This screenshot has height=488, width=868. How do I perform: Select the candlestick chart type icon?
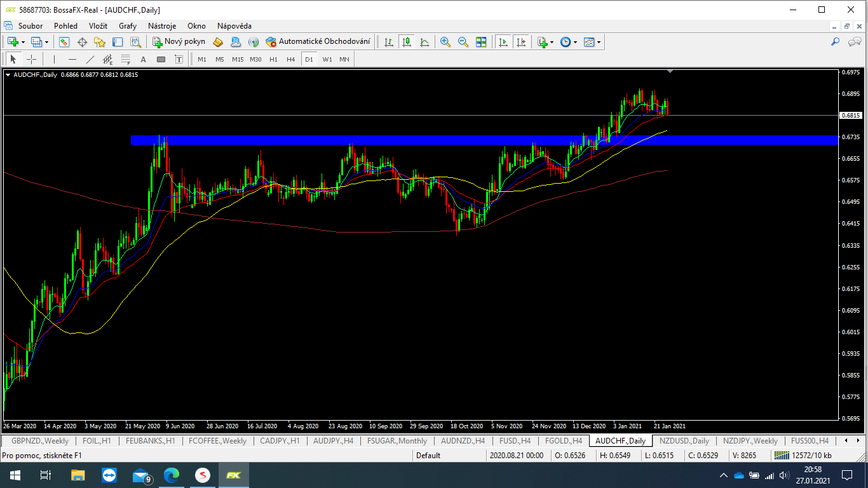point(407,42)
